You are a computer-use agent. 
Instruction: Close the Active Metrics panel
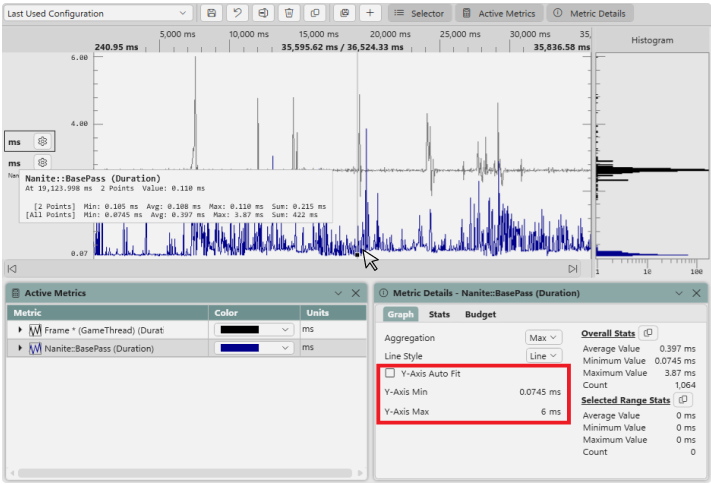356,293
